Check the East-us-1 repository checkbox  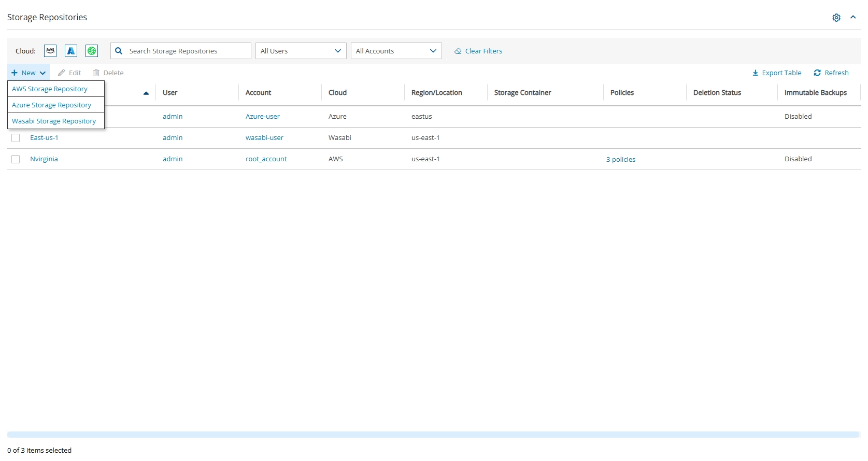tap(16, 138)
